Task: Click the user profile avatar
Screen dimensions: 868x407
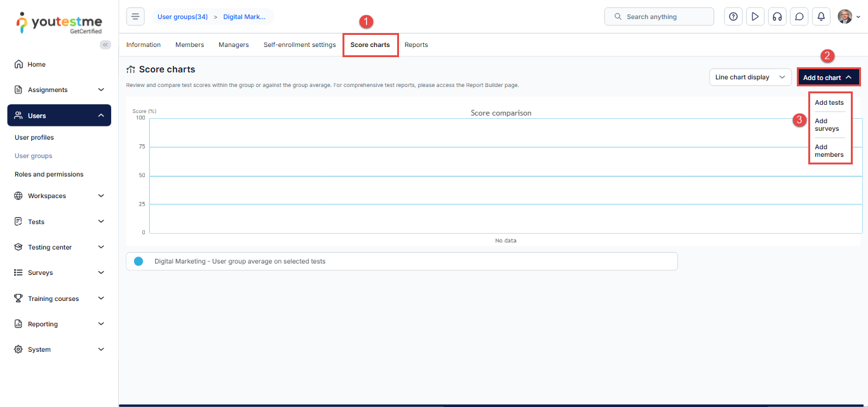Action: click(x=844, y=17)
